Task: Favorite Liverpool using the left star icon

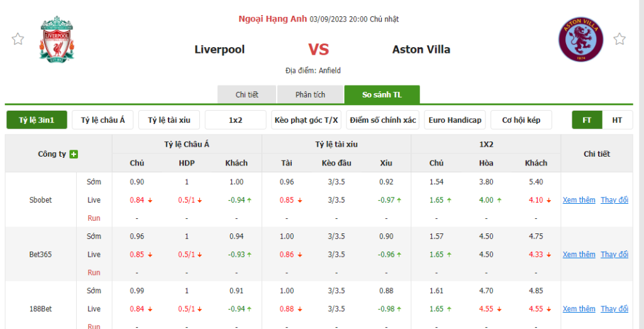Action: tap(18, 39)
